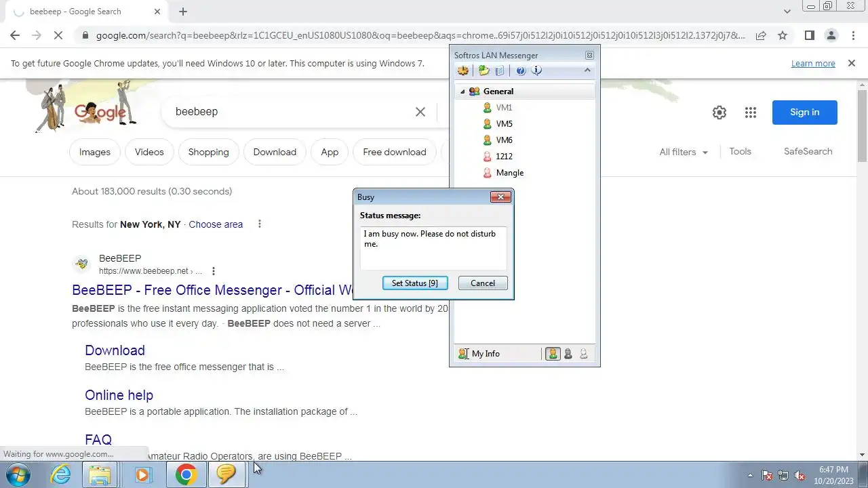868x488 pixels.
Task: Filter results by Videos
Action: 149,152
